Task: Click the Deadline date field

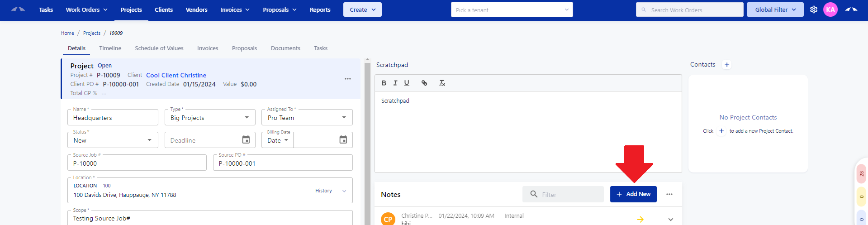Action: pos(210,140)
